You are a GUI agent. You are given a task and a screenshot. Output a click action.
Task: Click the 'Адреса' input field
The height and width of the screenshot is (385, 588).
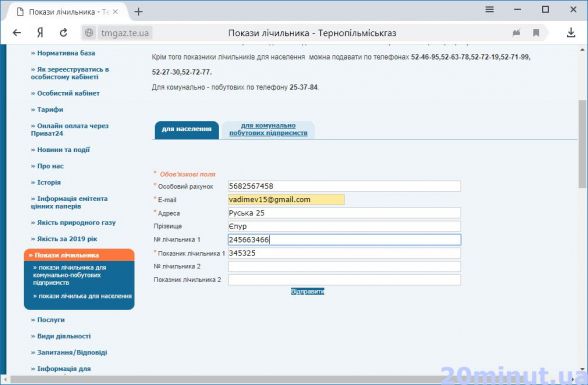coord(344,213)
